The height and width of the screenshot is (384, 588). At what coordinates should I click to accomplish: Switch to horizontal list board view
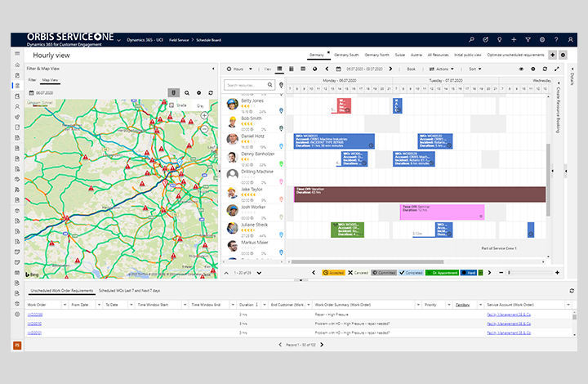(x=279, y=69)
